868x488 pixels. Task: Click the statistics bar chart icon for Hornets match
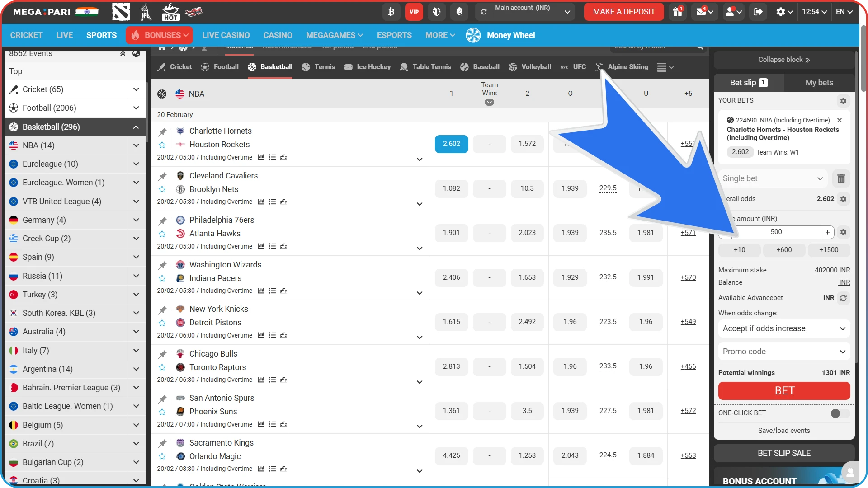tap(261, 157)
